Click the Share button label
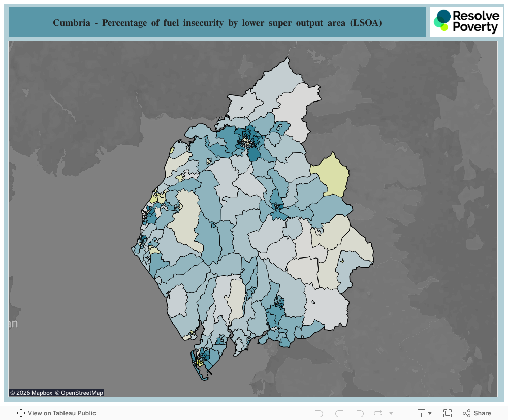The image size is (508, 420). [482, 413]
